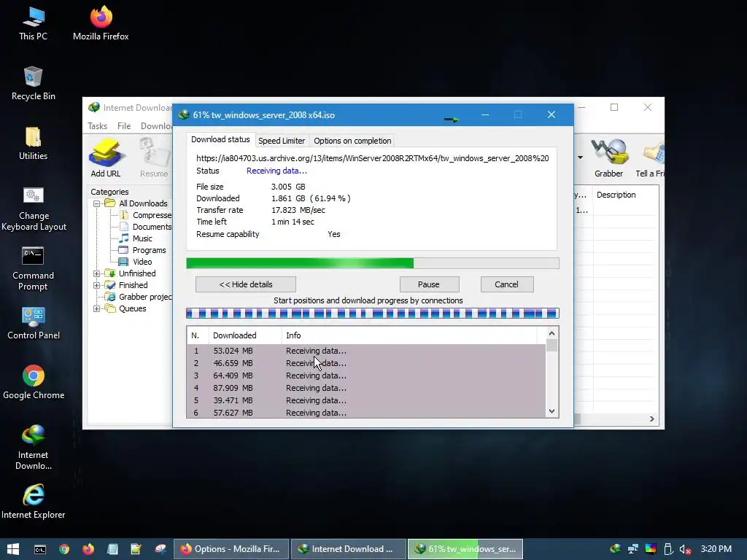The width and height of the screenshot is (747, 560).
Task: Open This PC desktop icon
Action: [33, 23]
